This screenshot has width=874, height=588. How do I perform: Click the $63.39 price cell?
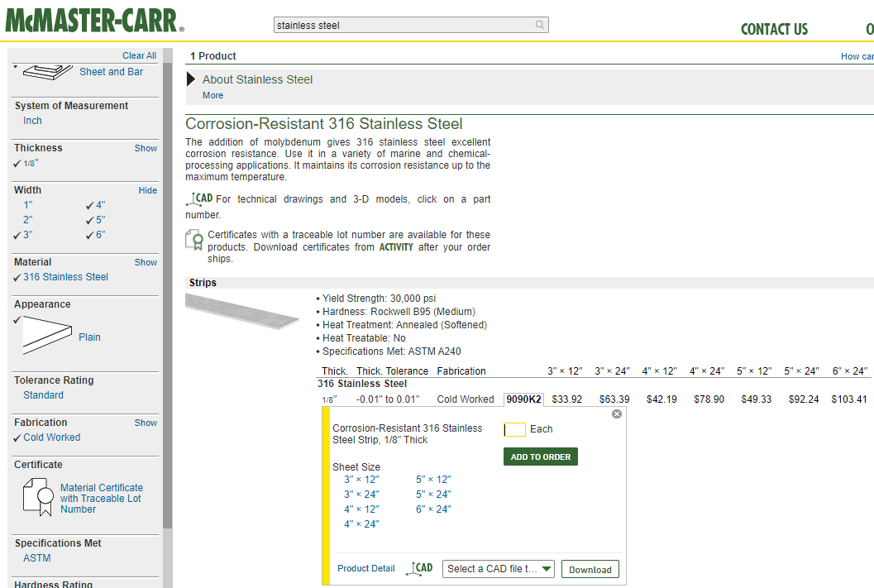click(614, 399)
